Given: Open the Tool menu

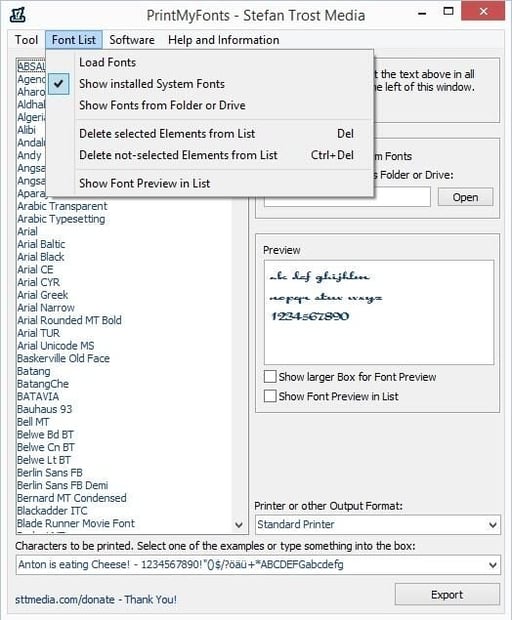Looking at the screenshot, I should [26, 40].
